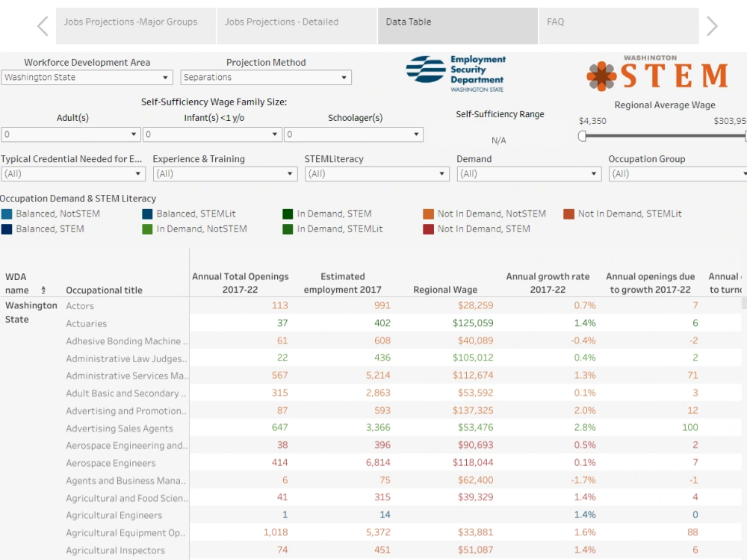Click the Employment Security Department logo
Screen dimensions: 747x560
tap(456, 73)
